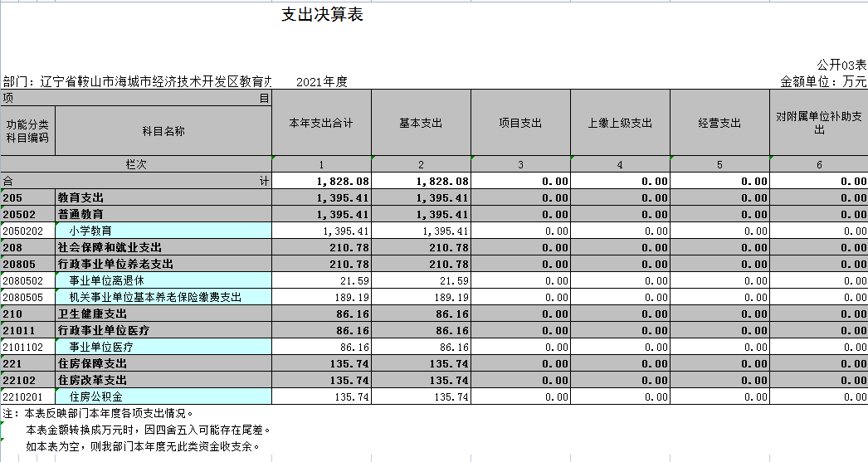
Task: Select the 事业单位离退休 cell
Action: point(163,280)
